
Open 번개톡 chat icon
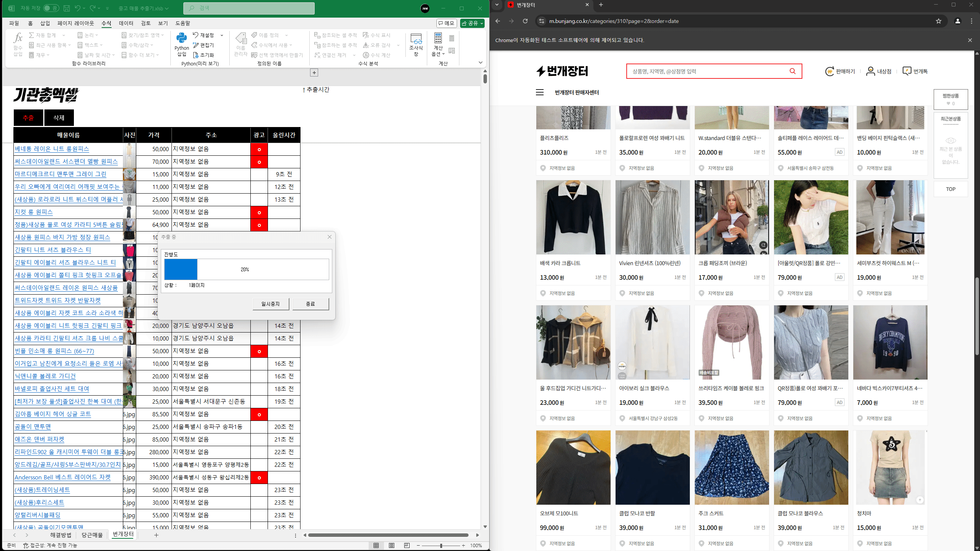point(907,71)
